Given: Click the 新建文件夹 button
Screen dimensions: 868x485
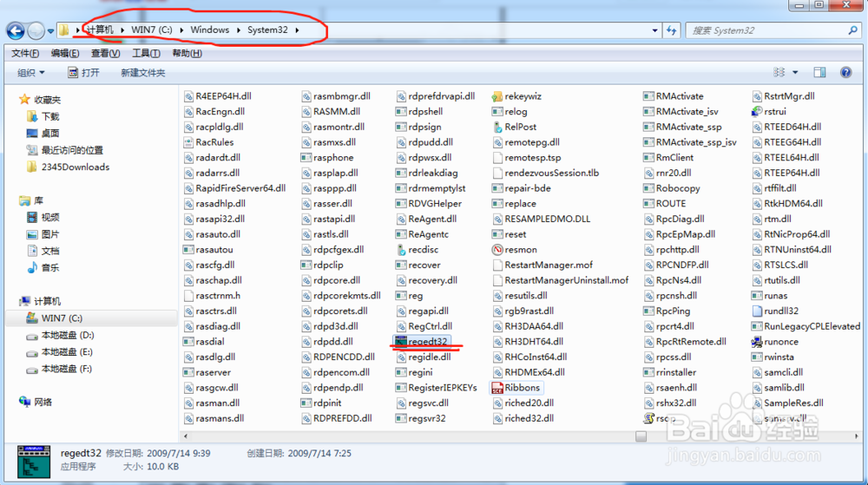Looking at the screenshot, I should (143, 72).
